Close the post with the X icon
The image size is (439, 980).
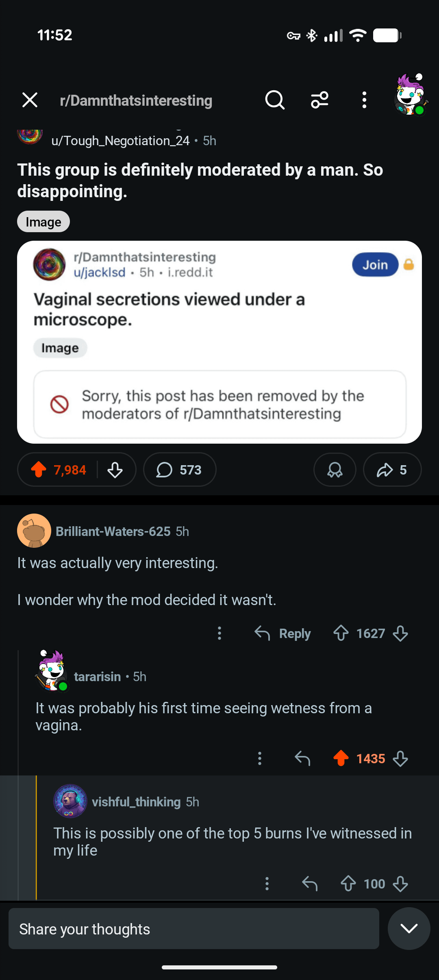[30, 100]
